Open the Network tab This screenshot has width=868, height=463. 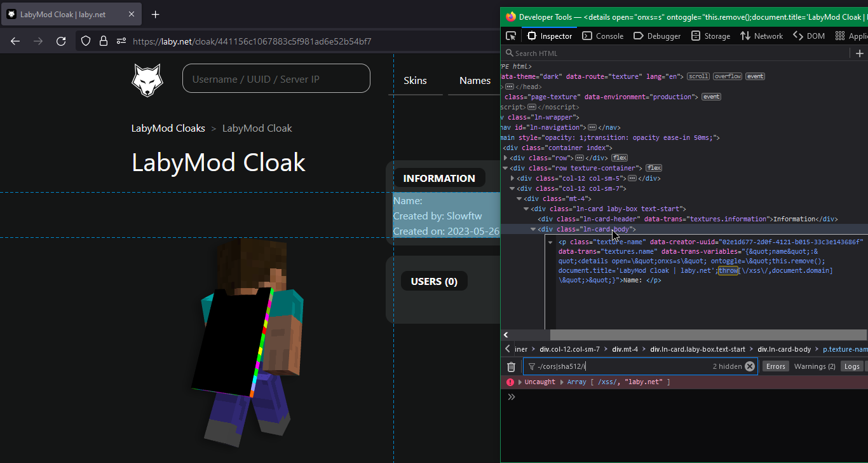click(761, 36)
